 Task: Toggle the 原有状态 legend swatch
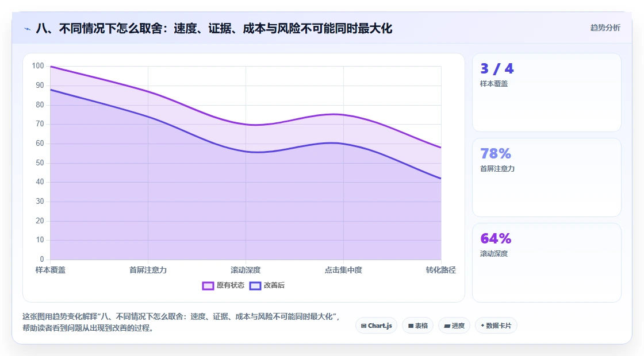208,285
